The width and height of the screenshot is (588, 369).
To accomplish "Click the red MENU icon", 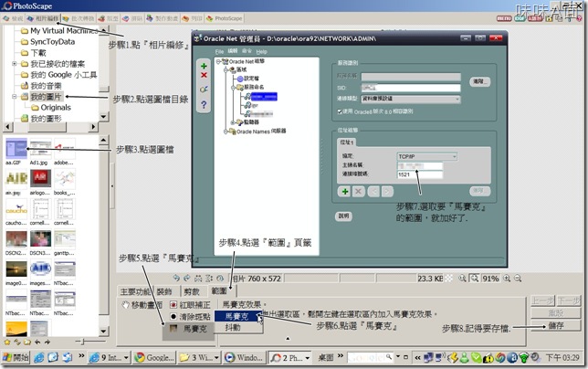I will click(x=504, y=18).
